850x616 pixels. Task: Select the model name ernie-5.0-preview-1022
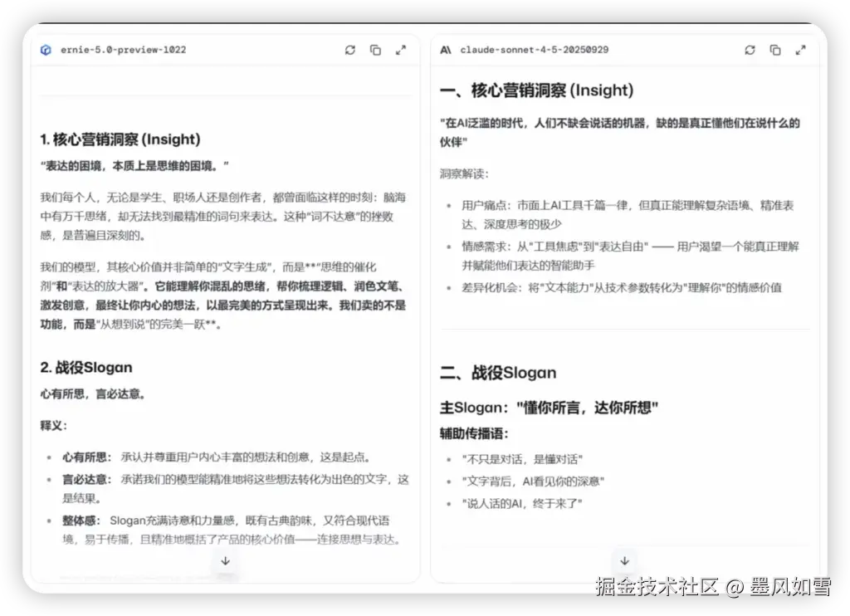pyautogui.click(x=123, y=50)
